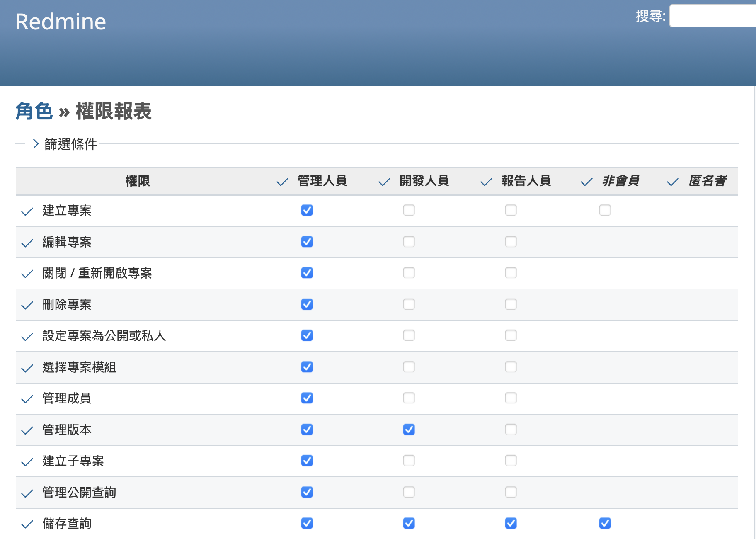Click the 權限 column header
This screenshot has height=539, width=756.
[138, 181]
